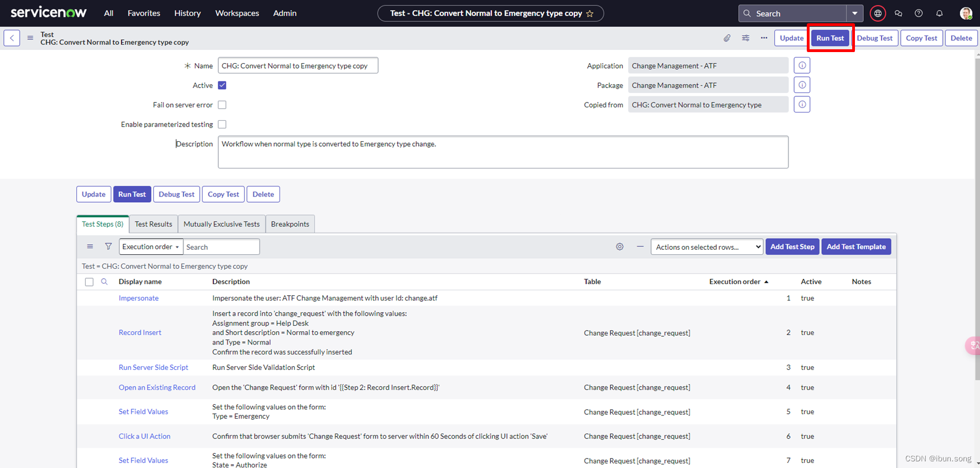
Task: Open the Workspaces menu
Action: 237,13
